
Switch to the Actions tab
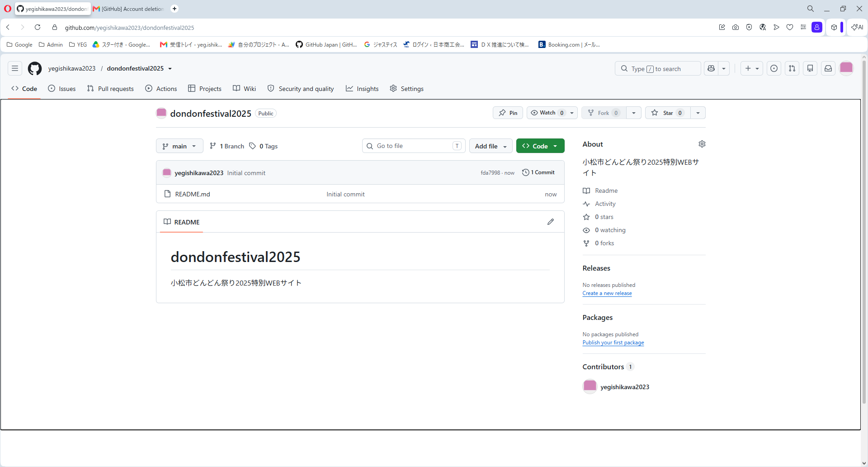pos(161,89)
